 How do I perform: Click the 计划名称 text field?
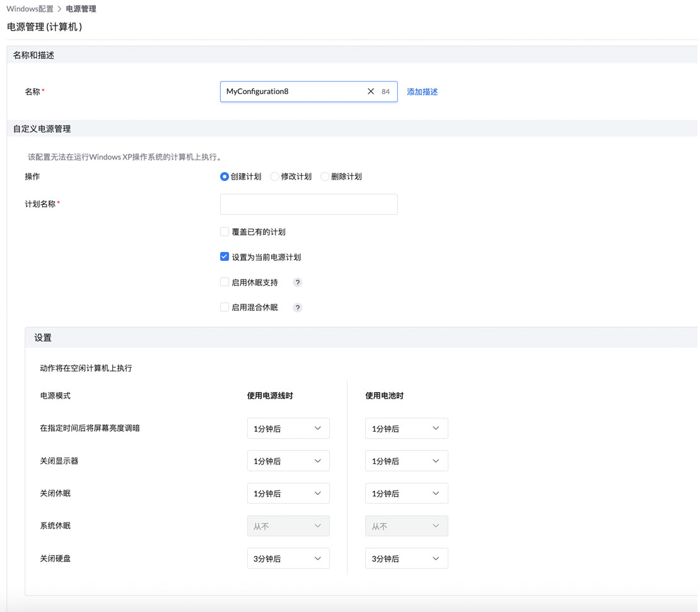(x=308, y=204)
